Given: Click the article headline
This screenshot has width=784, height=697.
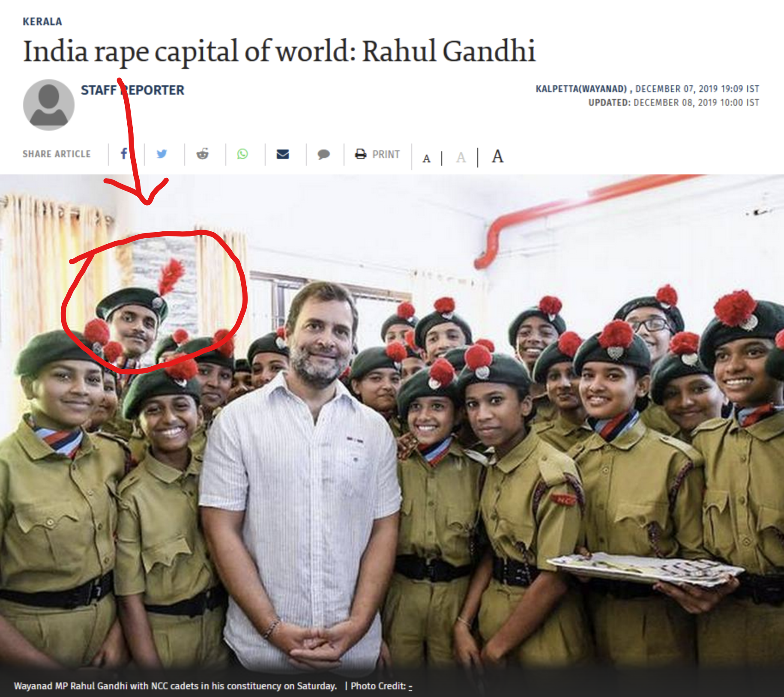Looking at the screenshot, I should pyautogui.click(x=279, y=52).
